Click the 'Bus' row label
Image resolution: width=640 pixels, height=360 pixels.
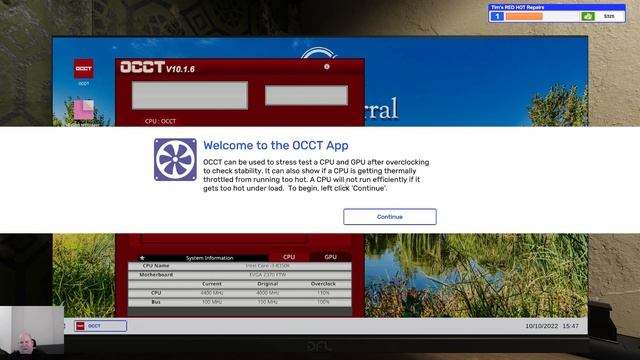click(x=156, y=302)
